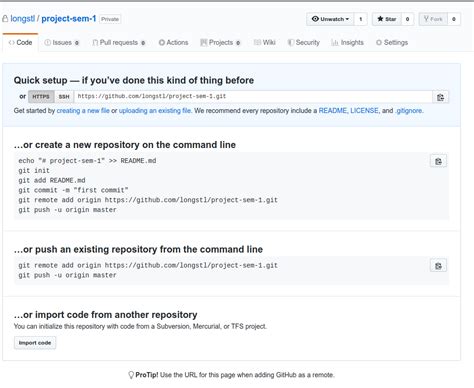The image size is (474, 388).
Task: Open the Insights tab
Action: [x=347, y=43]
